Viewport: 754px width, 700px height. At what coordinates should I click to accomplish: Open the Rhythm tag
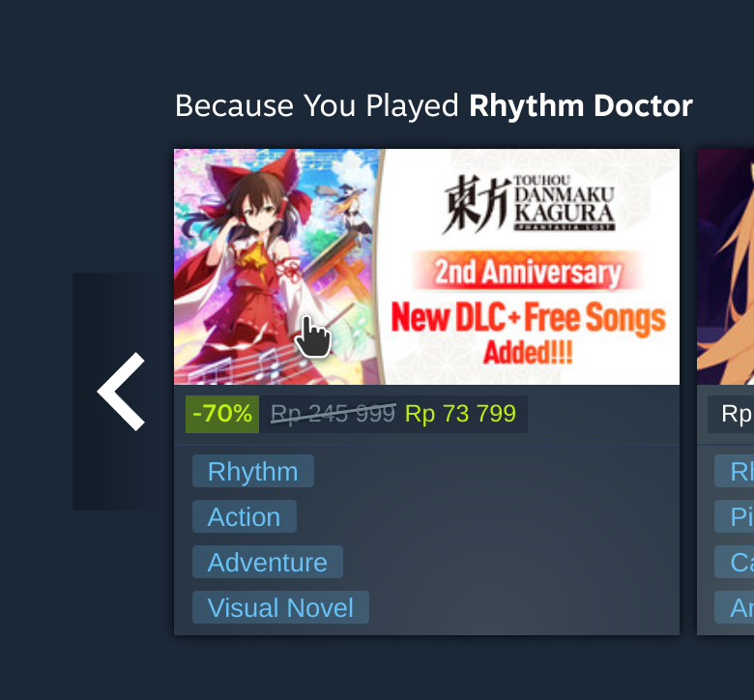pos(253,471)
